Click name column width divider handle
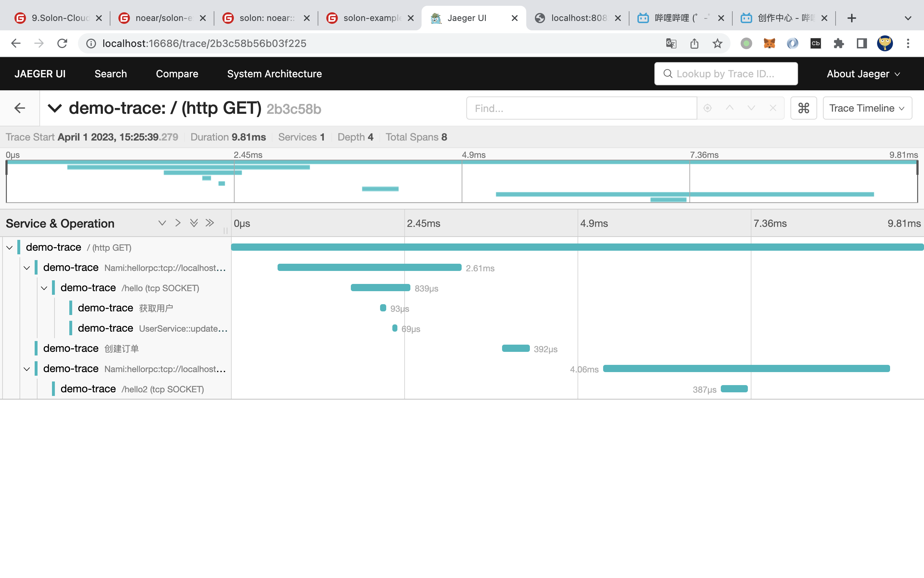 click(x=226, y=231)
